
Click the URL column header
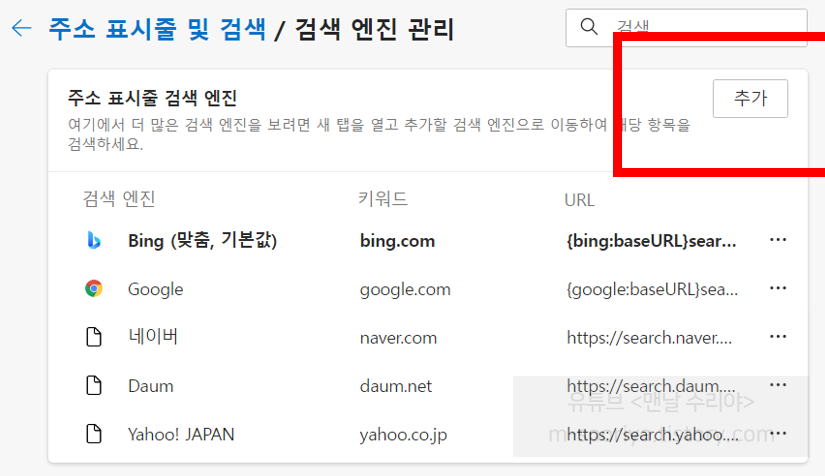click(x=579, y=200)
